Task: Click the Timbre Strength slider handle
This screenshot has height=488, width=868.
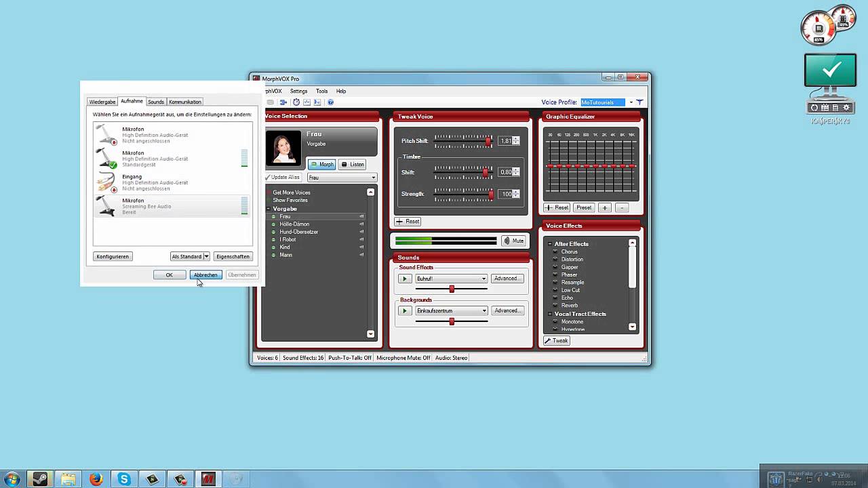Action: pyautogui.click(x=491, y=194)
